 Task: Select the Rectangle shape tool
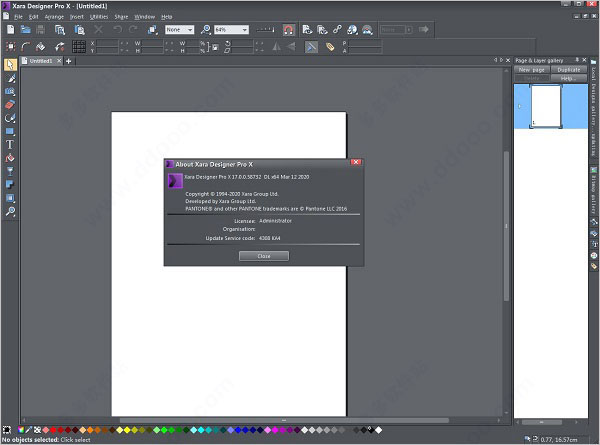(10, 132)
